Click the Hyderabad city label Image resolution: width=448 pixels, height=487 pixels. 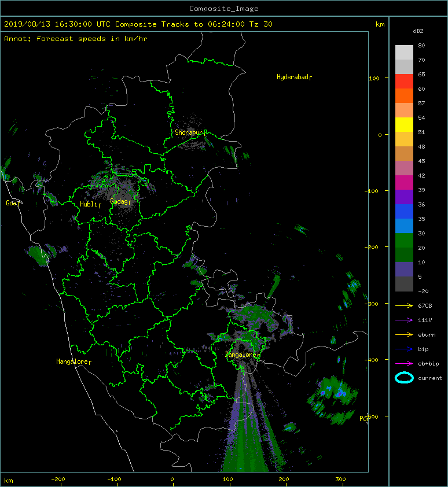pos(292,77)
